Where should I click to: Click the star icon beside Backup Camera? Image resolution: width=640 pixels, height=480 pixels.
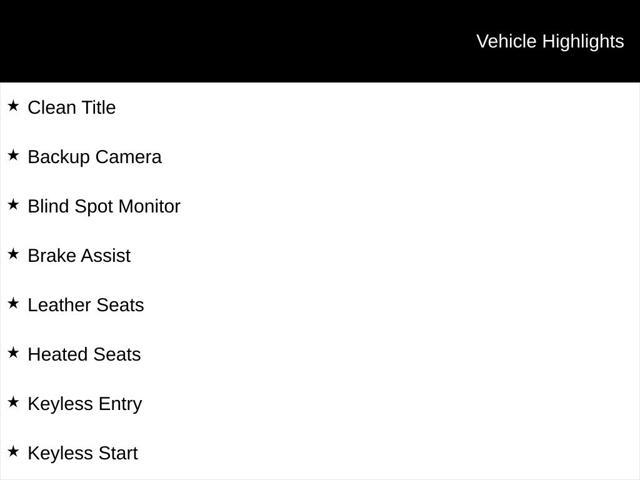[13, 155]
